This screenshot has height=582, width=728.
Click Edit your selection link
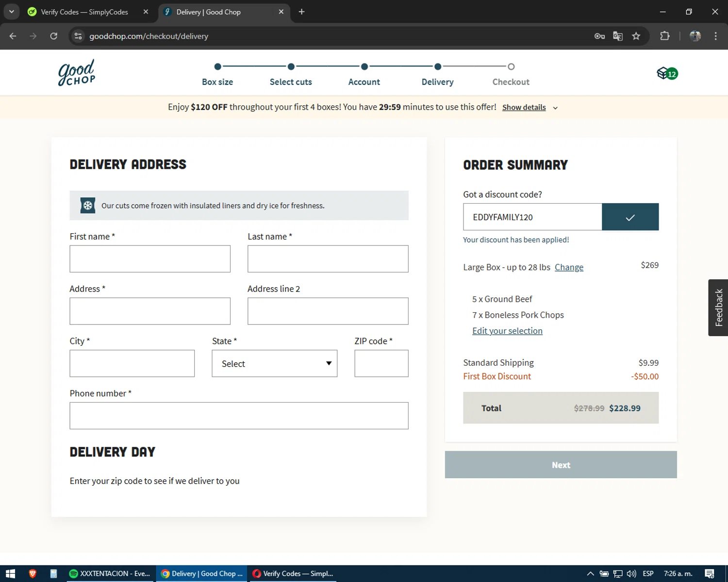click(x=507, y=331)
